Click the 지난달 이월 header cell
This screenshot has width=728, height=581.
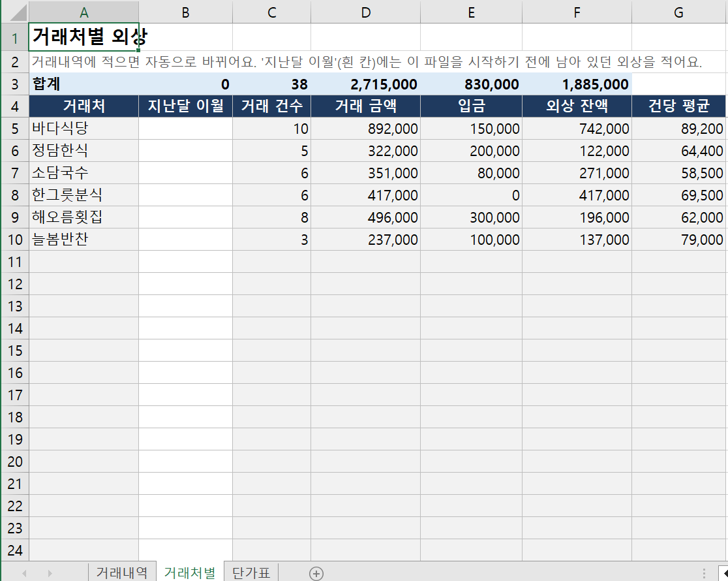tap(185, 106)
